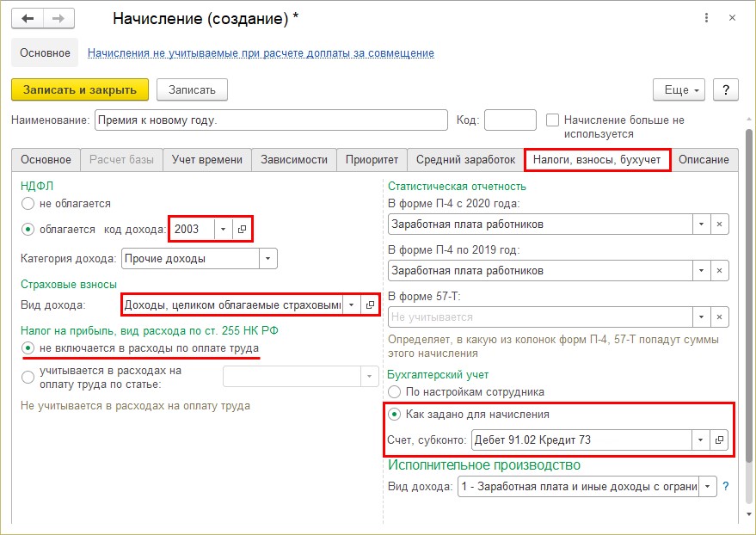Screen dimensions: 756x535
Task: Open the Дебет 91.02 Кредит 73 record icon
Action: [x=719, y=440]
